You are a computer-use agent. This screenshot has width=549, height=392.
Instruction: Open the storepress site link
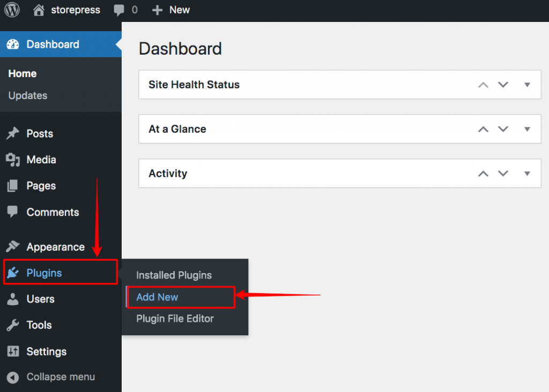76,10
